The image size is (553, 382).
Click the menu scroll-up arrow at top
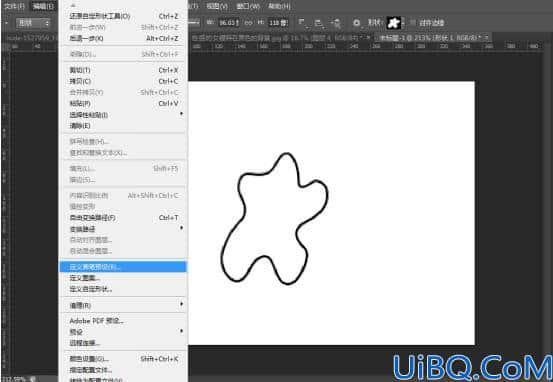73,5
